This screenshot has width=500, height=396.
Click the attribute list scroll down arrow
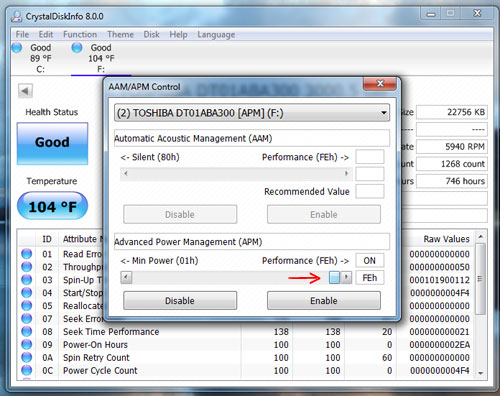pos(480,373)
